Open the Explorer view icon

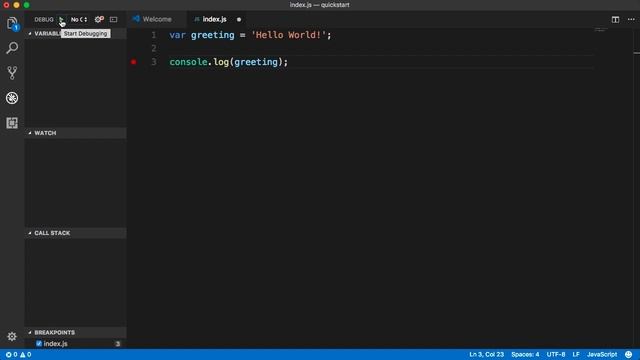tap(12, 23)
